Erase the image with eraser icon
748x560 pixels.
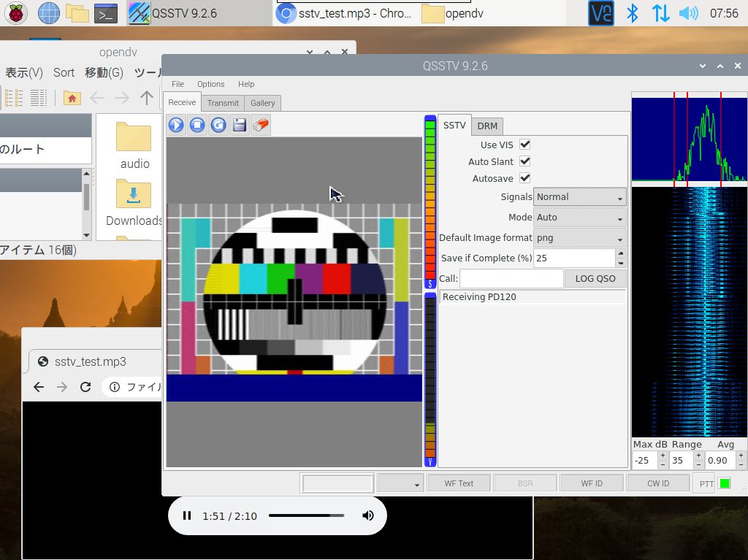pos(261,125)
